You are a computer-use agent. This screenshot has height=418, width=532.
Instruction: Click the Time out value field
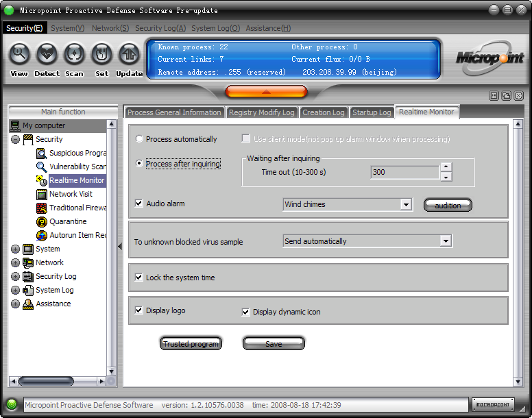tap(404, 173)
